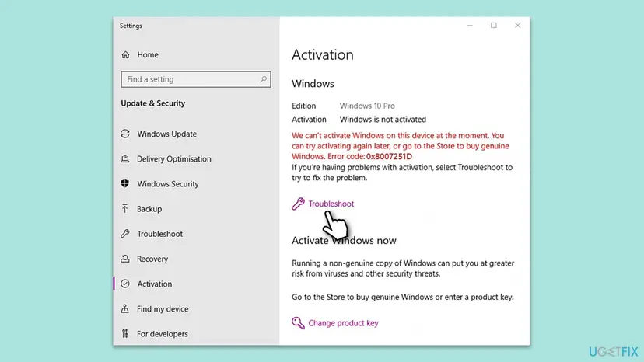Open Find my device settings
Viewport: 644px width, 362px height.
[x=163, y=309]
